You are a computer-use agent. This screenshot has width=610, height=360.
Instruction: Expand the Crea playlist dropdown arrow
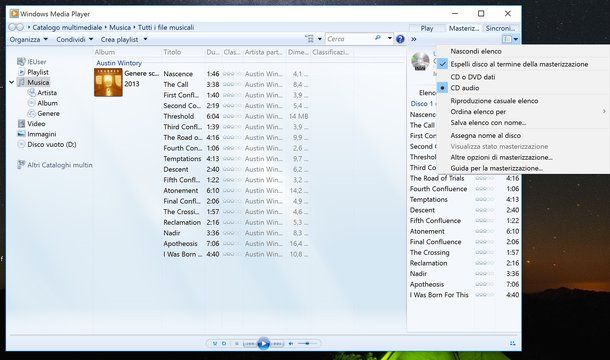145,39
